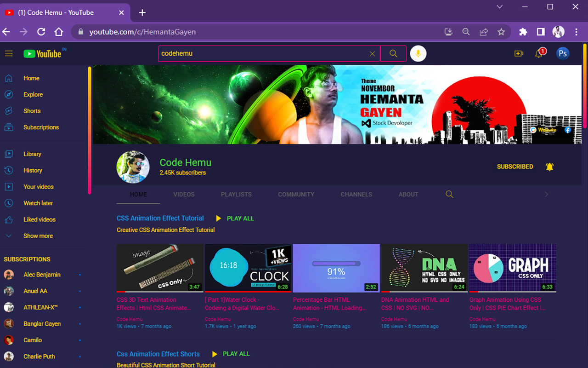Open the Alec Benjamin subscription

pyautogui.click(x=42, y=275)
